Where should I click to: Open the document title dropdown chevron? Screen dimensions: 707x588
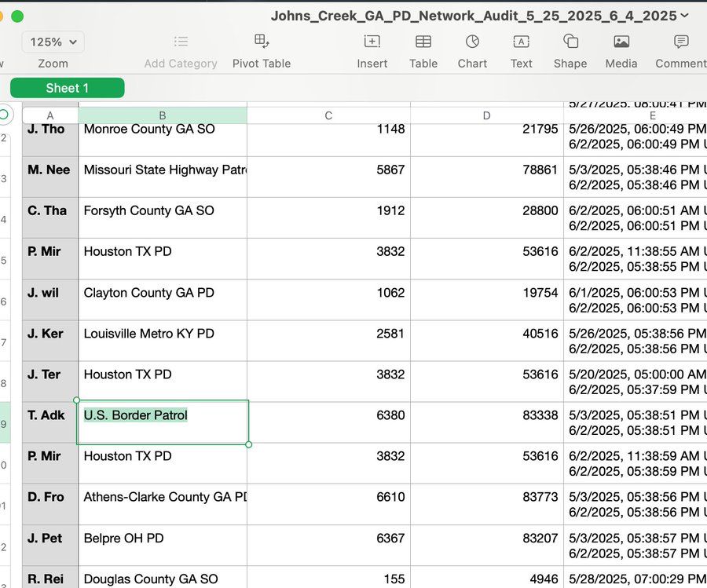tap(685, 16)
